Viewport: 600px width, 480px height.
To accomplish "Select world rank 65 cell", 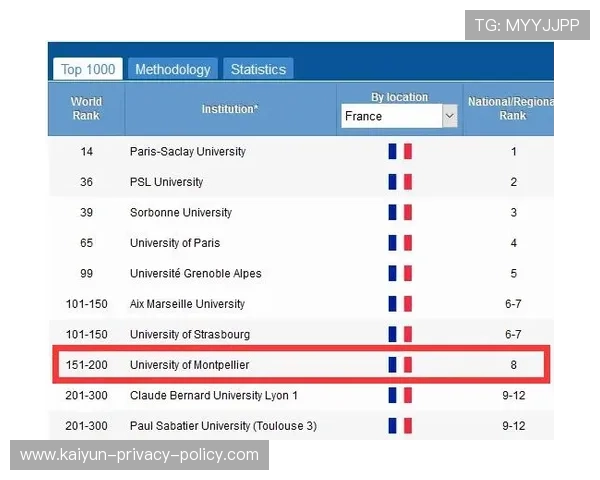I will pos(86,243).
